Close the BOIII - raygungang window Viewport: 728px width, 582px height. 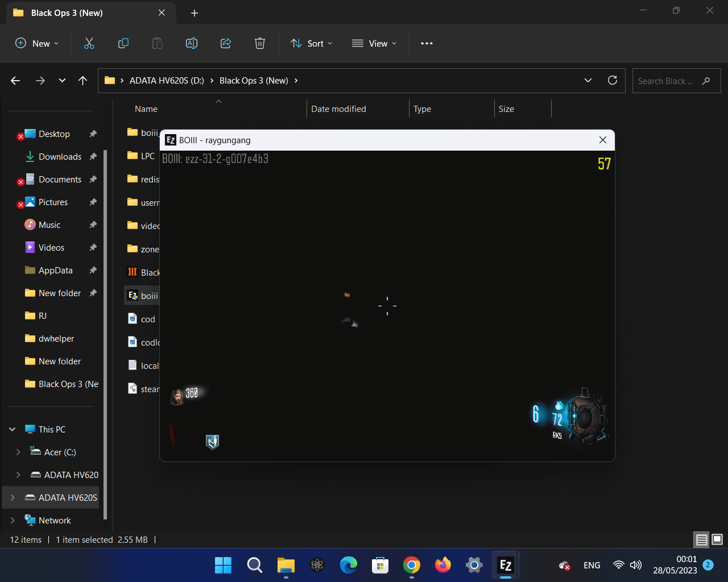pos(603,140)
